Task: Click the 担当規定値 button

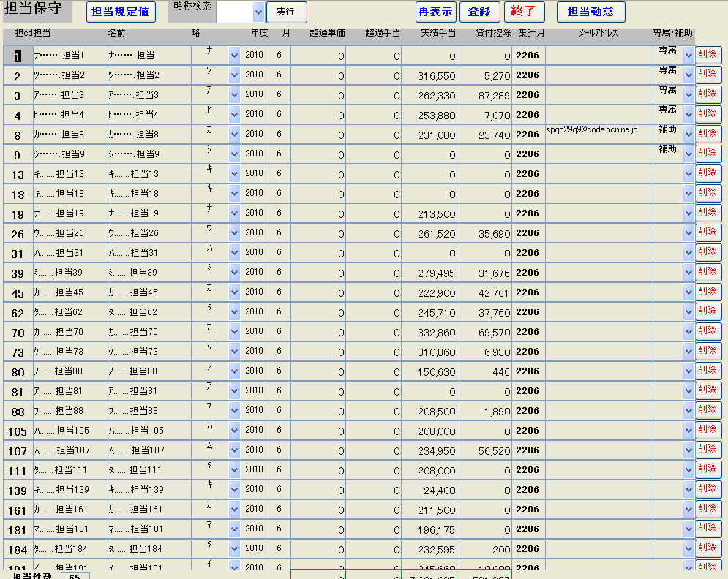Action: 121,12
